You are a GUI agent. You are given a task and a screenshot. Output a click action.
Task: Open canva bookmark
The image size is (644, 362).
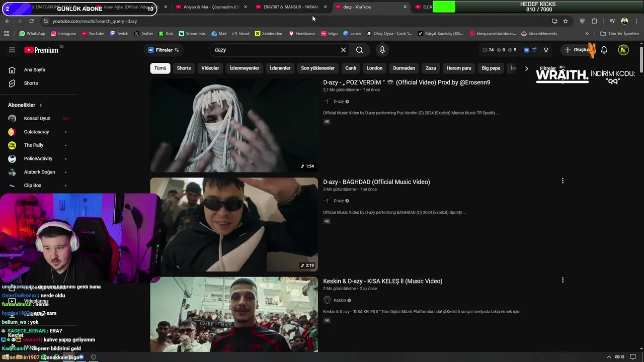[352, 34]
